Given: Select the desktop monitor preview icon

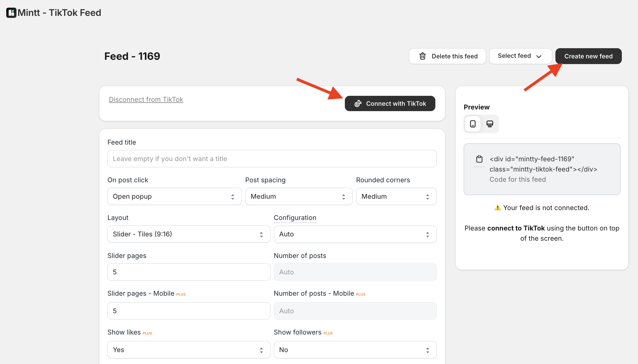Looking at the screenshot, I should pos(489,124).
